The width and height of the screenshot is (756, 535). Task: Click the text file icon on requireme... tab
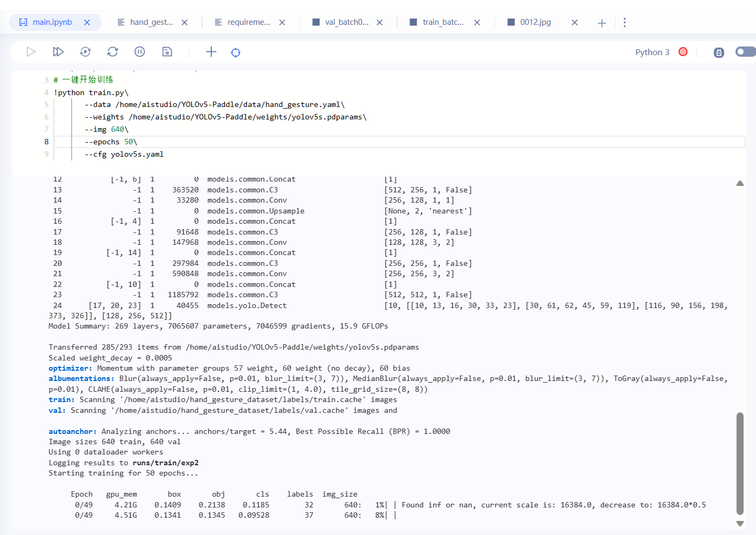pos(218,22)
